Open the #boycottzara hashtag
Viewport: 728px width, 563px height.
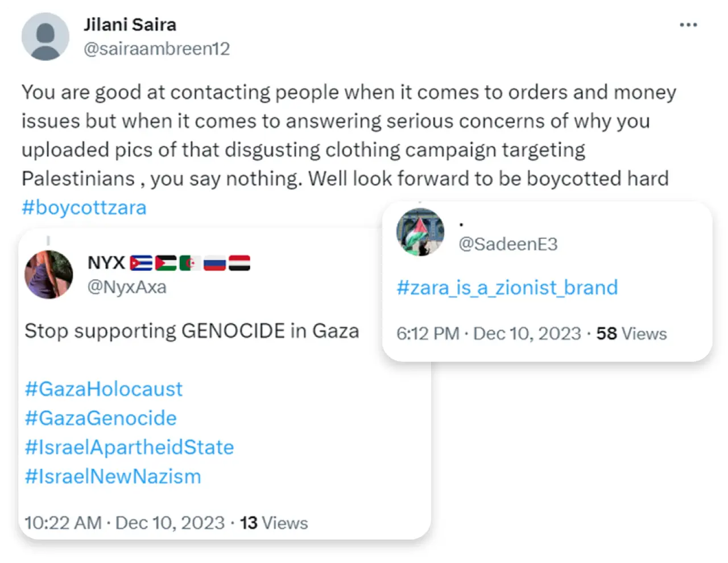pos(84,208)
